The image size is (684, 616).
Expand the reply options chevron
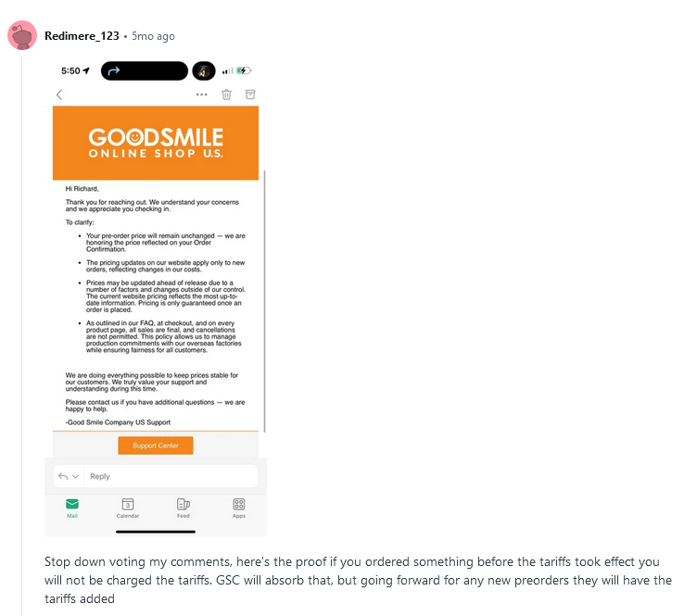[75, 476]
